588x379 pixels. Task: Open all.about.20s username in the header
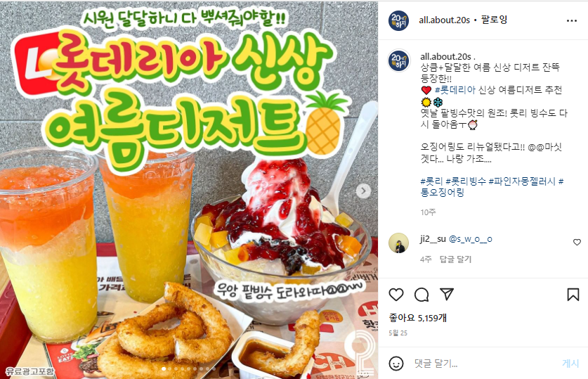[x=445, y=20]
